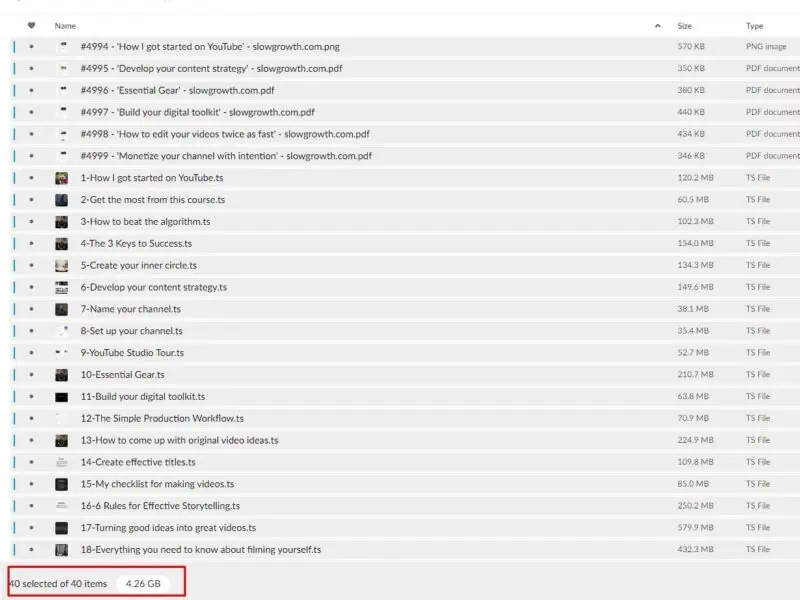Select file name 13-How to come up with original video ideas.ts

[180, 440]
